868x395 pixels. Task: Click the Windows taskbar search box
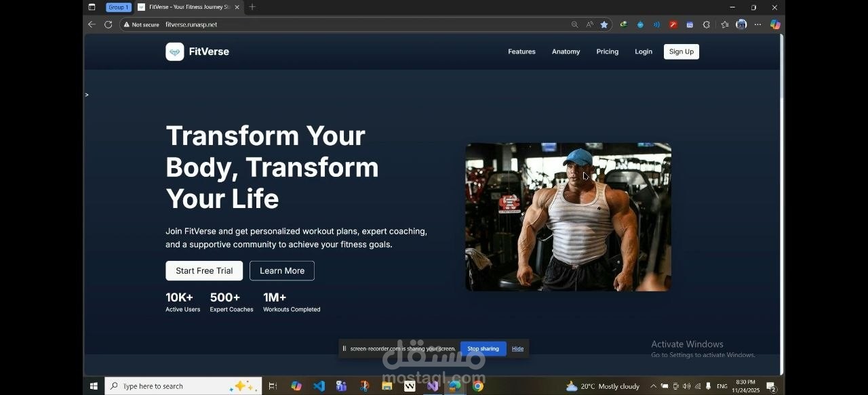[x=183, y=386]
